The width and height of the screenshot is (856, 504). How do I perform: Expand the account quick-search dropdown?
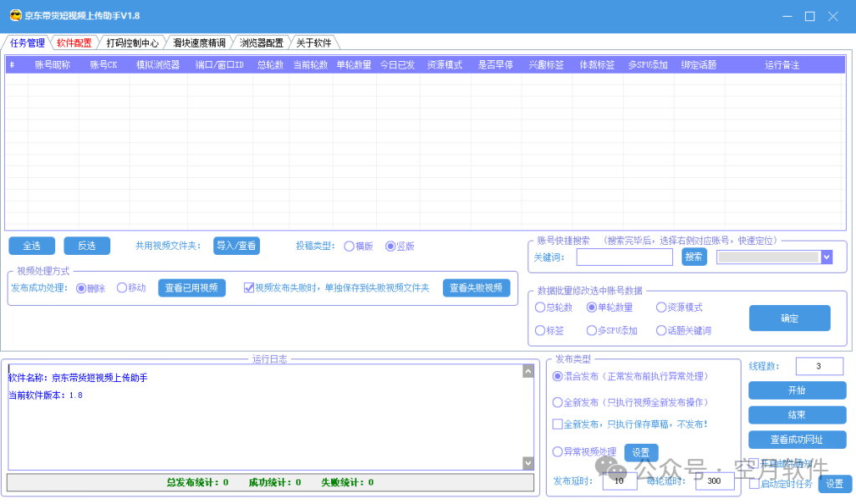point(827,257)
